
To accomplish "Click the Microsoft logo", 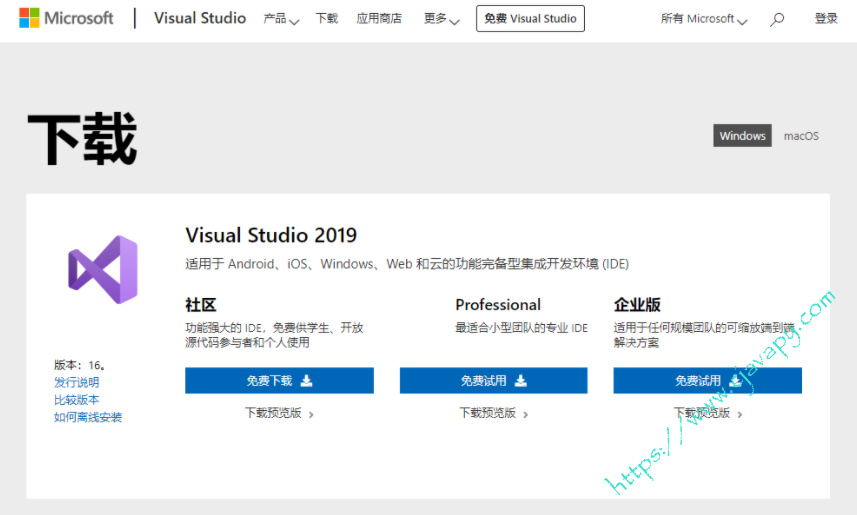I will pos(66,18).
